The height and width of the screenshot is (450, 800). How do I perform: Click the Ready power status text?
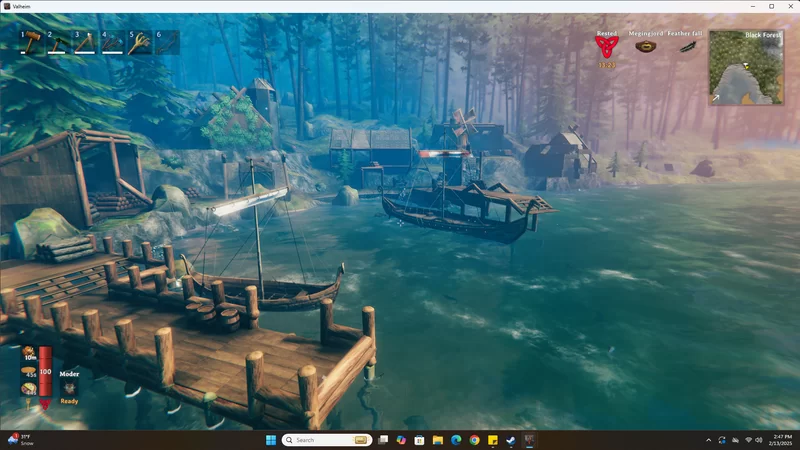69,402
